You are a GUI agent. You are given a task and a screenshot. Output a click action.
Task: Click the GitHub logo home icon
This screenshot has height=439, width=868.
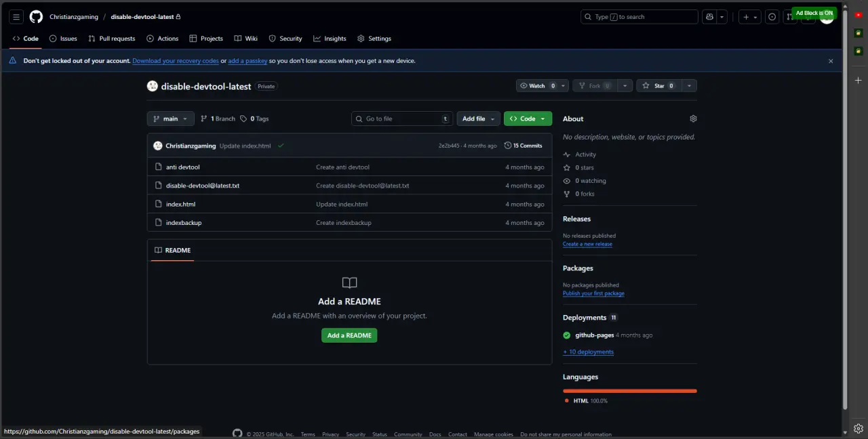pos(36,17)
